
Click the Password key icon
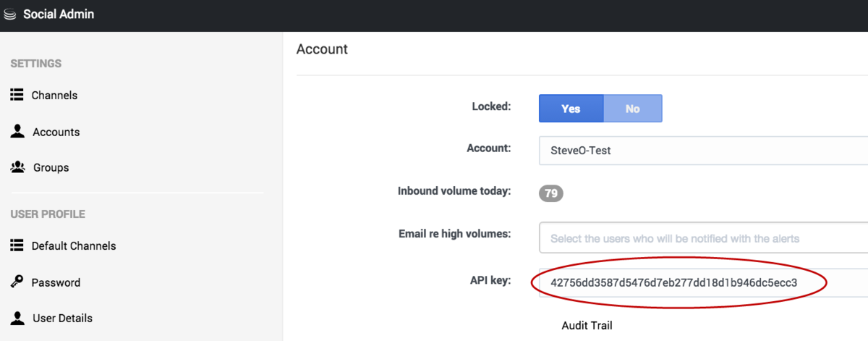pos(17,282)
